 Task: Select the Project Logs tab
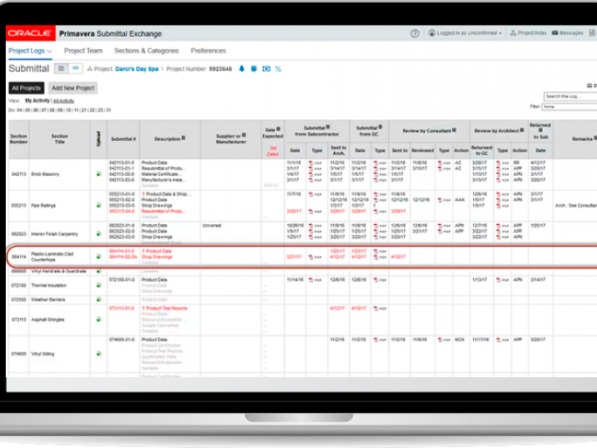coord(30,51)
